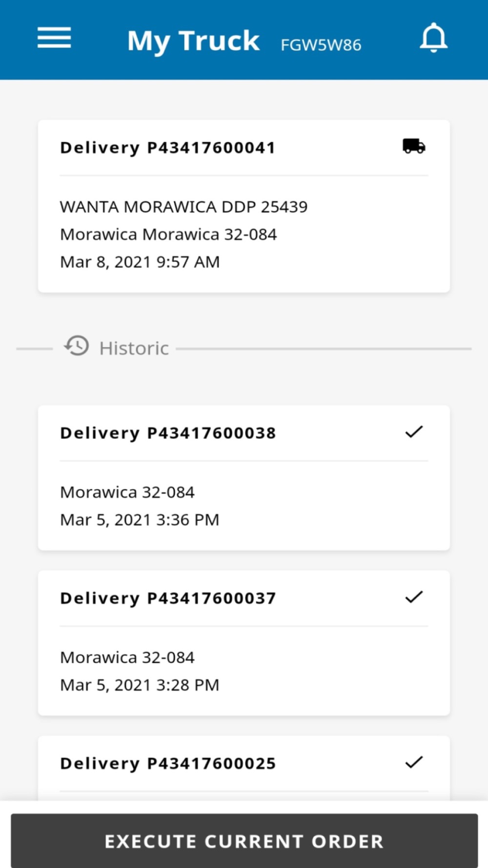Image resolution: width=488 pixels, height=868 pixels.
Task: Tap checkmark on delivery P43417600025
Action: coord(414,762)
